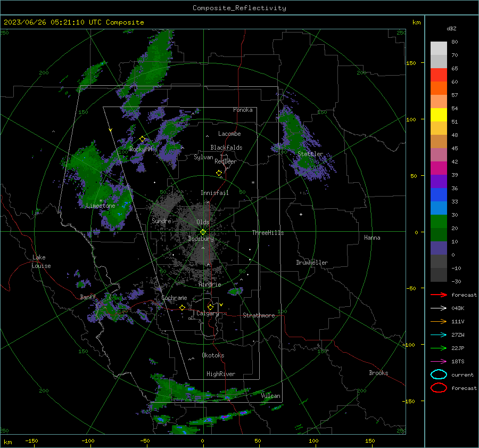Select the light gray 70-80 dBZ swatch
479x448 pixels.
(439, 48)
